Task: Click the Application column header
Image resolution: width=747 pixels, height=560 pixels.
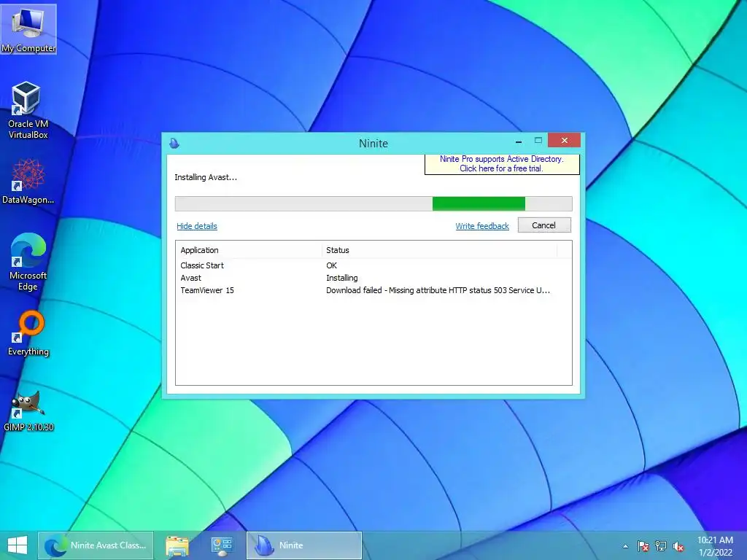Action: (248, 250)
